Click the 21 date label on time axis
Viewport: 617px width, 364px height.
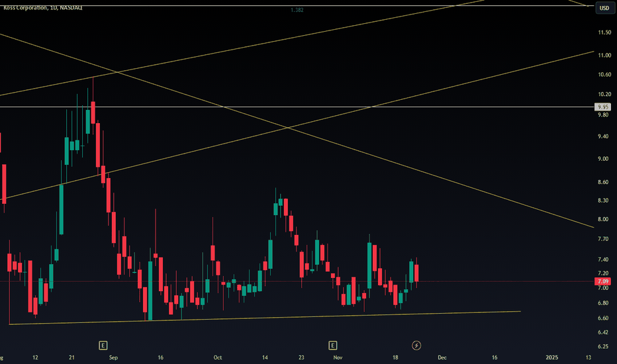71,357
